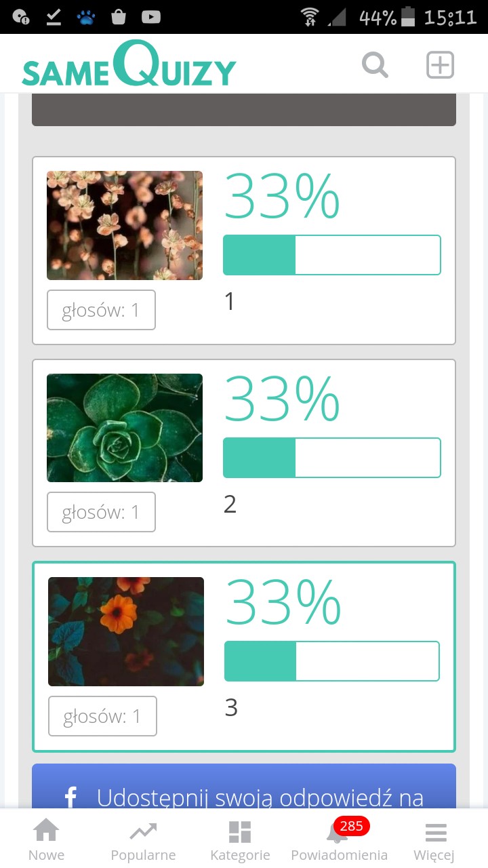
Task: Select the green succulent answer image
Action: point(125,428)
